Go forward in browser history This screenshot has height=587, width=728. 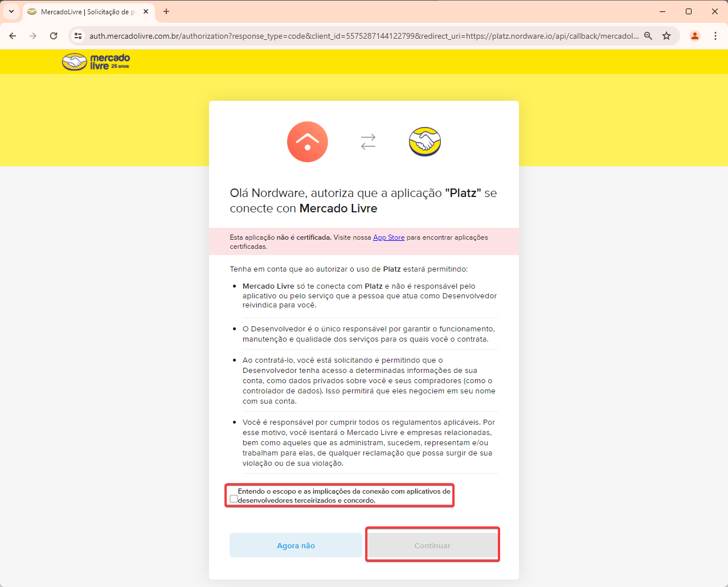(33, 36)
